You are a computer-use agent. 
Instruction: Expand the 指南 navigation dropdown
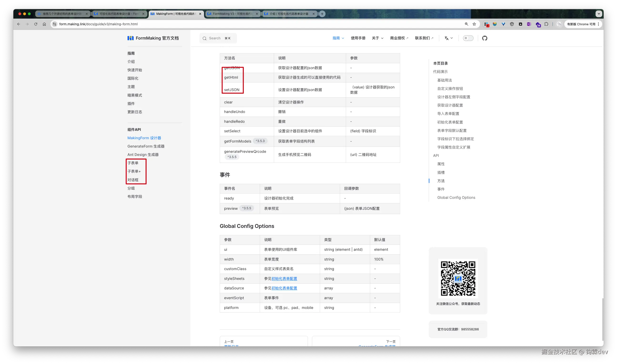(338, 38)
